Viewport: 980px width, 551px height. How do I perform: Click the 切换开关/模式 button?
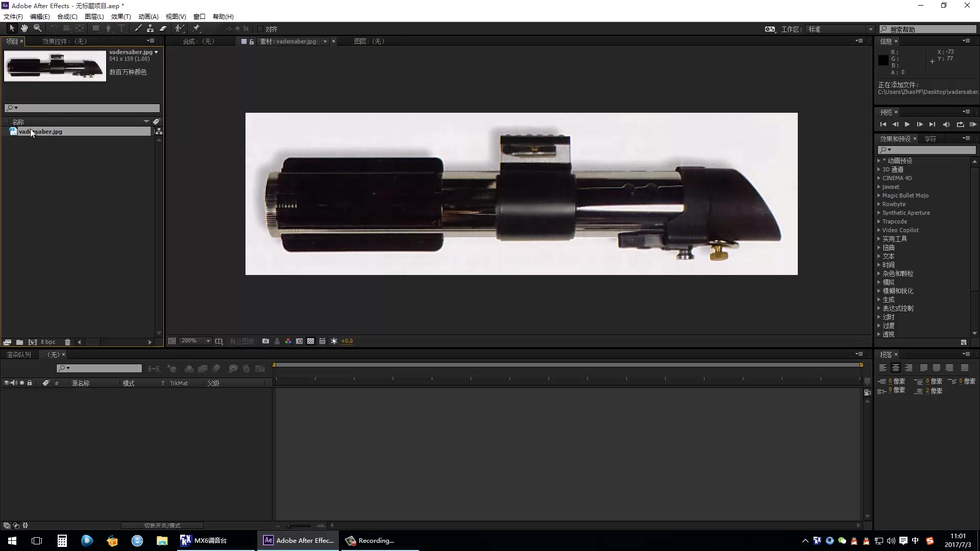coord(162,525)
